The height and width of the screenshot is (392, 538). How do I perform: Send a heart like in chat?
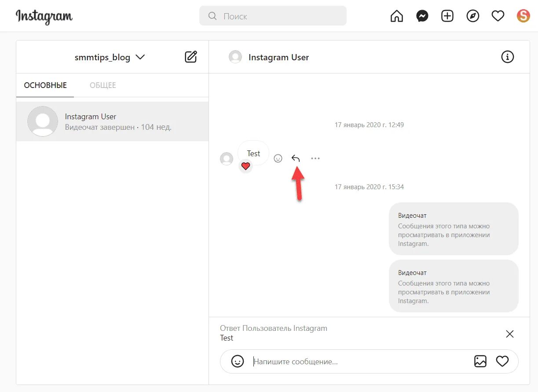point(502,362)
